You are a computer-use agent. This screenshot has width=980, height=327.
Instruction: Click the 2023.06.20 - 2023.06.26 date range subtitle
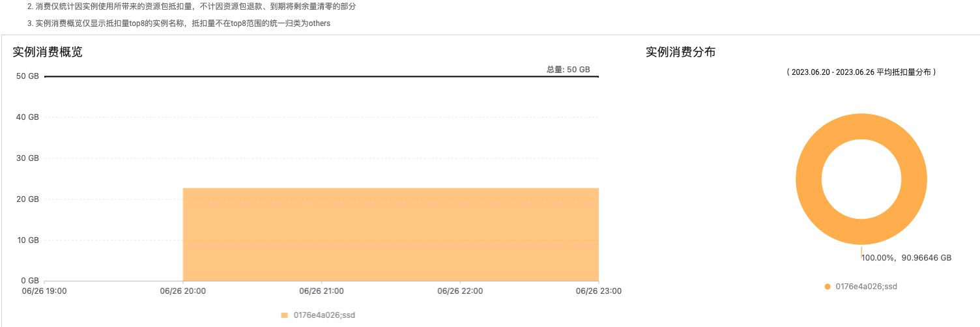(861, 72)
